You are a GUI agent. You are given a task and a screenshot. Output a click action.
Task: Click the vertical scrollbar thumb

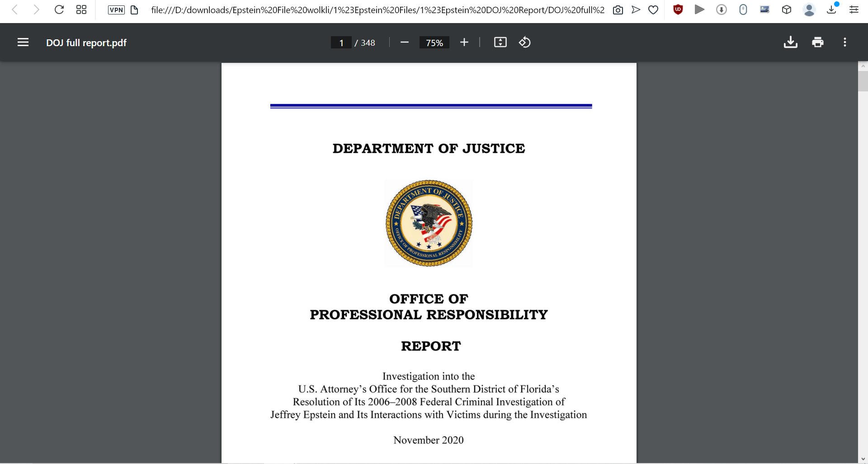(x=863, y=81)
